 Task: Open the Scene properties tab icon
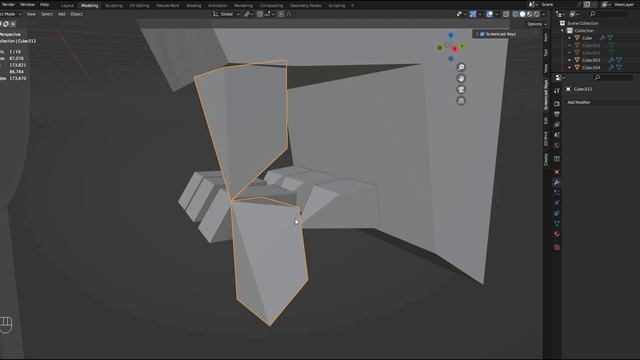pos(557,135)
